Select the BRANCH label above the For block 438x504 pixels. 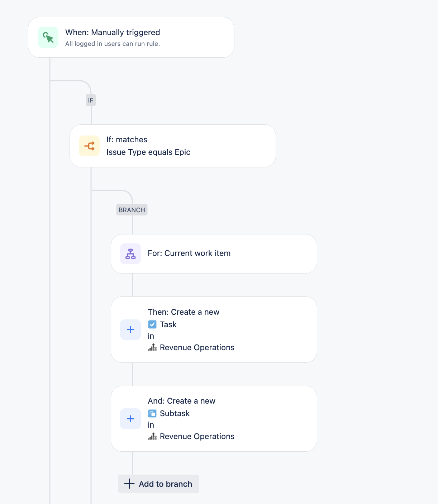click(x=132, y=210)
